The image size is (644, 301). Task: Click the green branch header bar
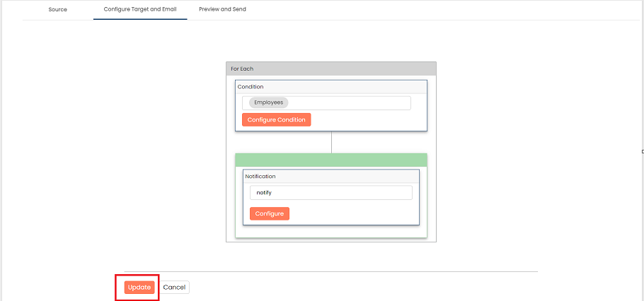tap(331, 160)
